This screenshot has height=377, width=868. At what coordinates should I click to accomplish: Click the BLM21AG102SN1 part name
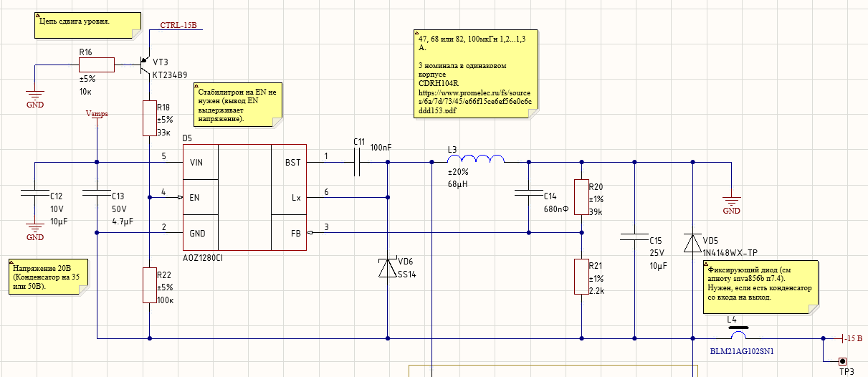click(743, 352)
